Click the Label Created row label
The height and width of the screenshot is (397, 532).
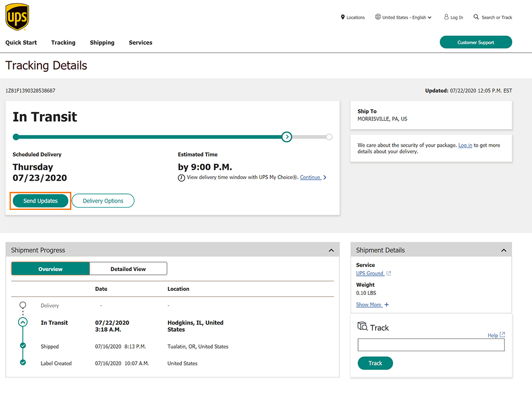(x=56, y=364)
